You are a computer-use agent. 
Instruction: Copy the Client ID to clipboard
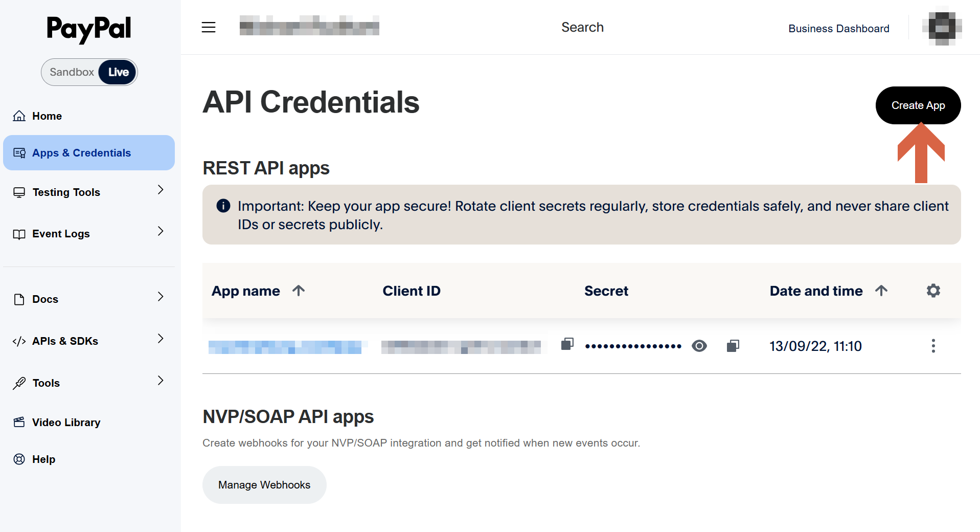tap(567, 344)
